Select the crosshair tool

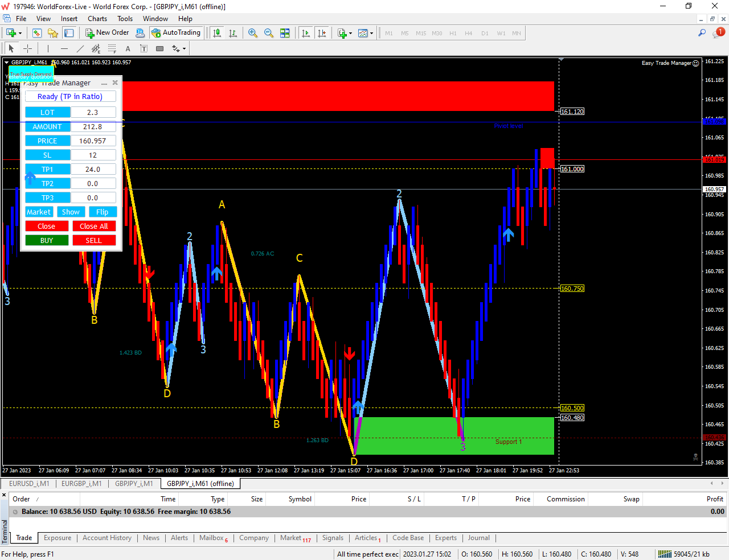pos(27,48)
